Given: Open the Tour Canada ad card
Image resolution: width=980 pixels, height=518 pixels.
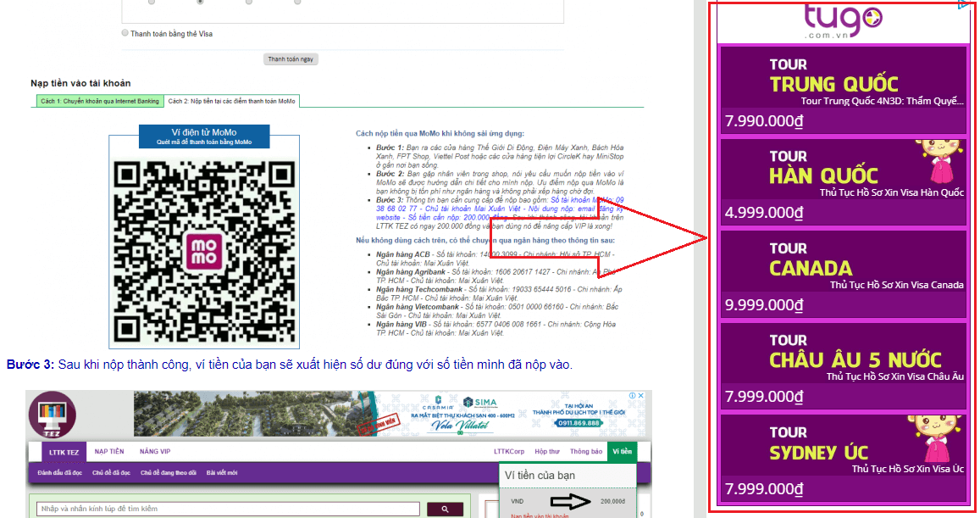Looking at the screenshot, I should [843, 273].
